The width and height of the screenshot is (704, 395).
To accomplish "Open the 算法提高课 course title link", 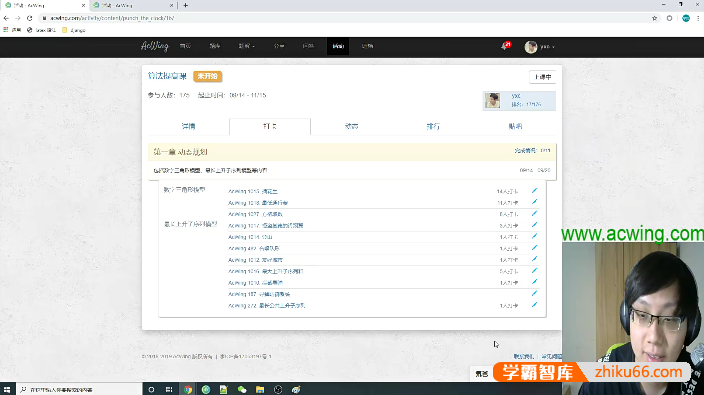I will pos(167,76).
